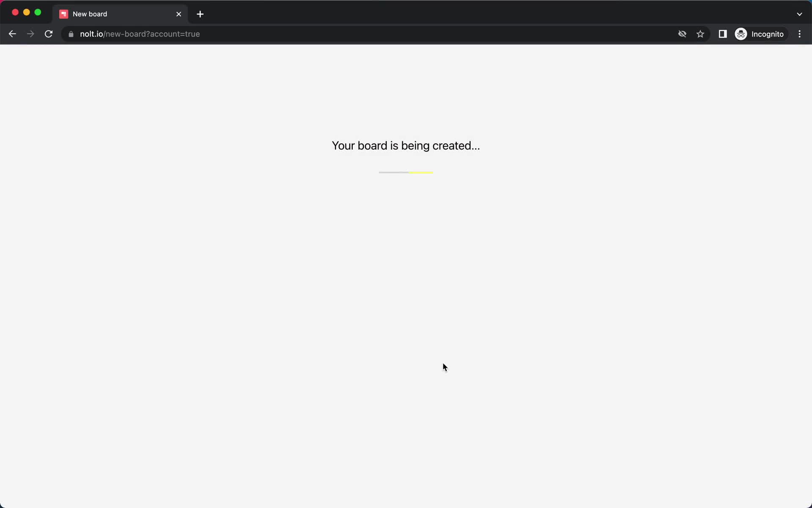Click the New board tab label

tap(89, 14)
